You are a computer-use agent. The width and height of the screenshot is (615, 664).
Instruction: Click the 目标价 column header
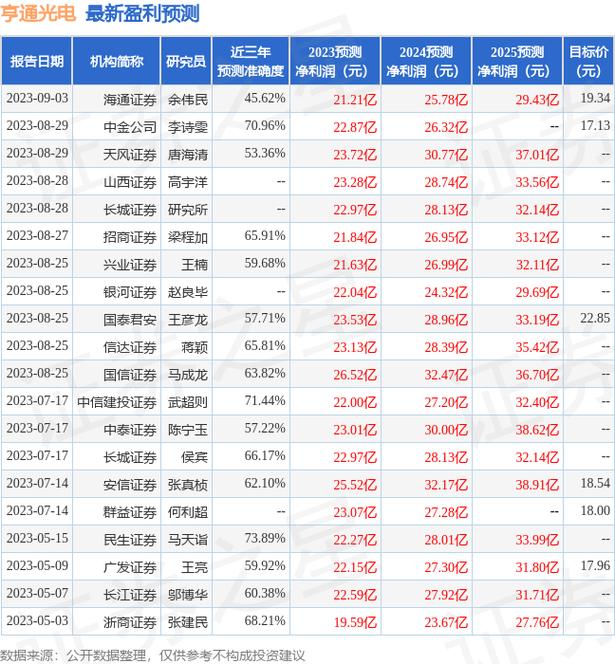tap(588, 61)
